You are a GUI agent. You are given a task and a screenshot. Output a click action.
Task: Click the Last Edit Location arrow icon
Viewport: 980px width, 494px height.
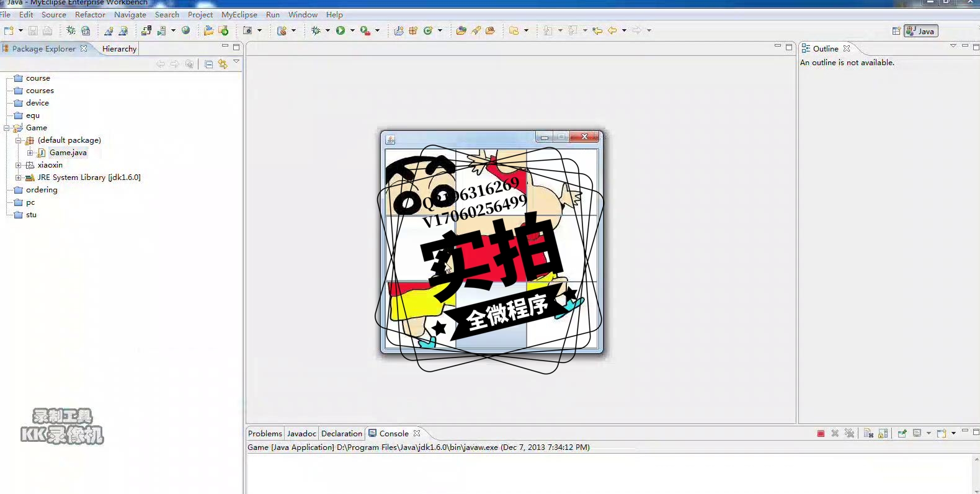[x=597, y=30]
